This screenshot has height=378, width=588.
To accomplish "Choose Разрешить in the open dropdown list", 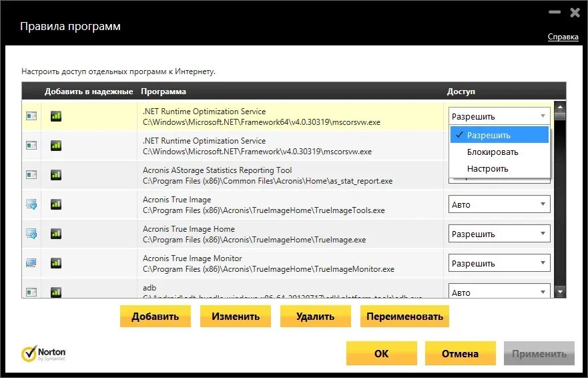I will point(499,135).
